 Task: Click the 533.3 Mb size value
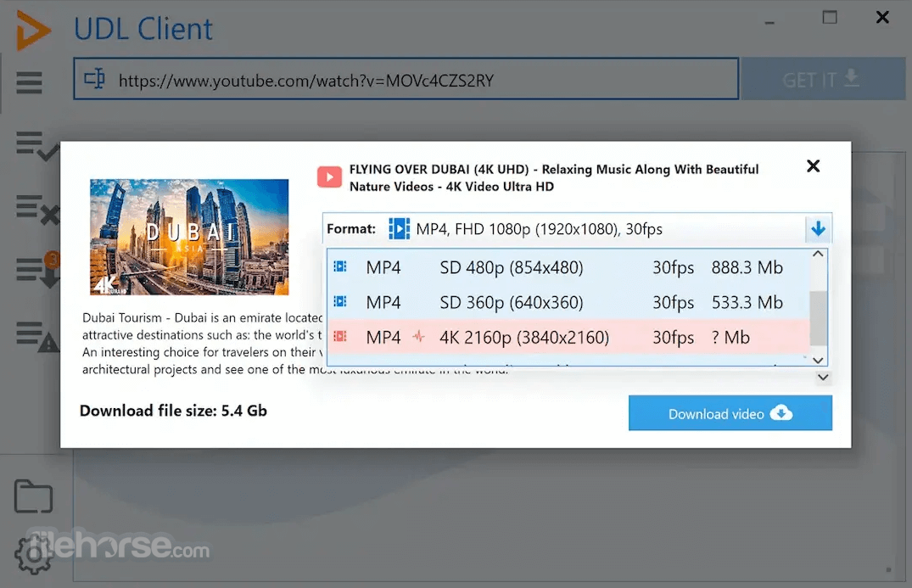pyautogui.click(x=747, y=302)
